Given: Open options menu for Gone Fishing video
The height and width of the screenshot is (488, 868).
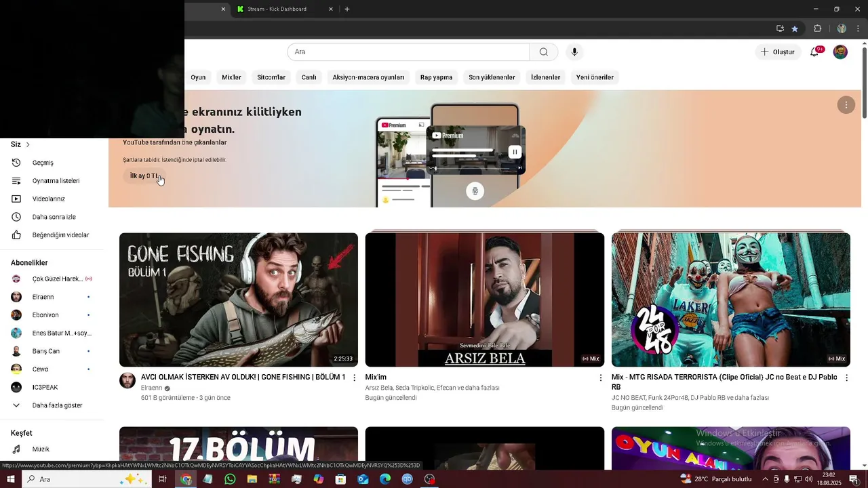Looking at the screenshot, I should (x=354, y=378).
